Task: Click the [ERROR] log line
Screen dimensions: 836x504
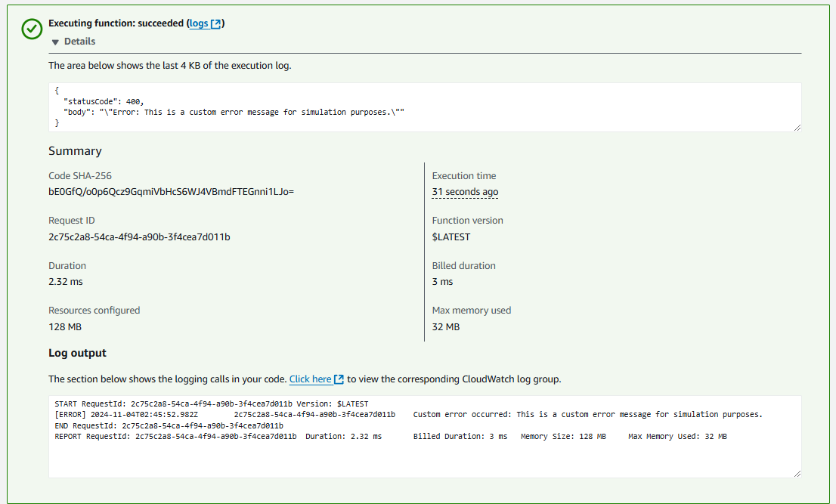Action: tap(408, 414)
